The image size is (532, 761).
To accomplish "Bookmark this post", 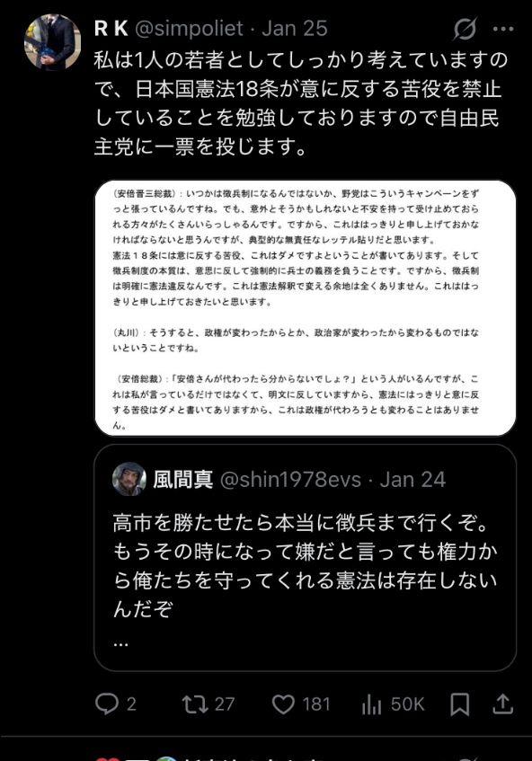I will click(460, 704).
